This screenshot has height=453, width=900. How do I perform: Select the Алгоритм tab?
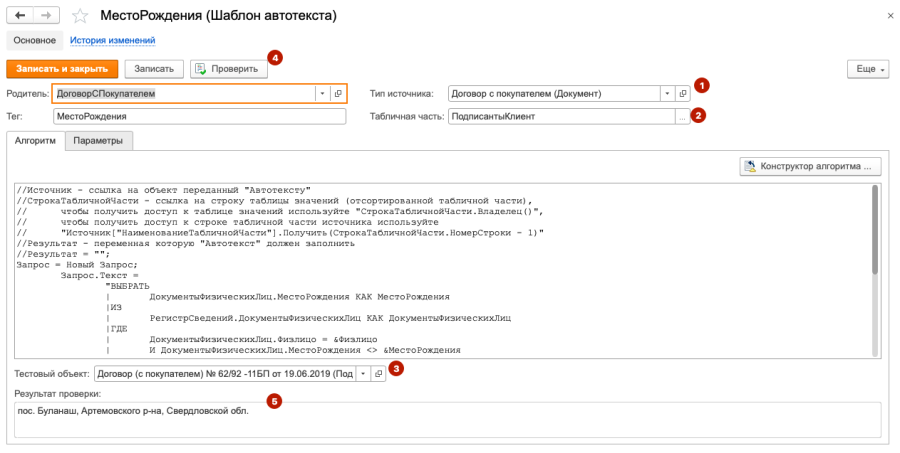36,141
